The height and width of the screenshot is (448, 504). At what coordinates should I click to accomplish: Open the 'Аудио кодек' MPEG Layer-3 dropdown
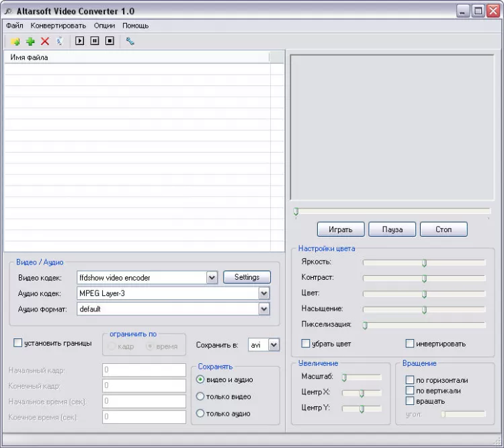(x=264, y=293)
